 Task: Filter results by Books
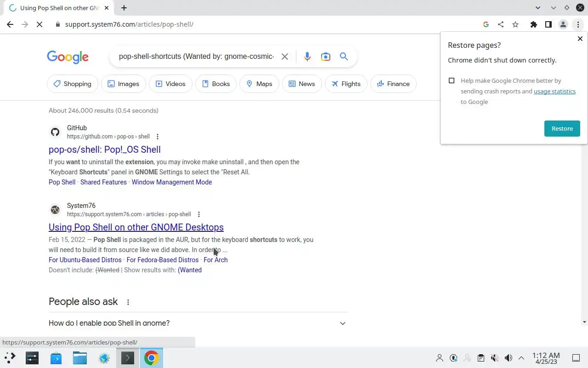tap(216, 84)
